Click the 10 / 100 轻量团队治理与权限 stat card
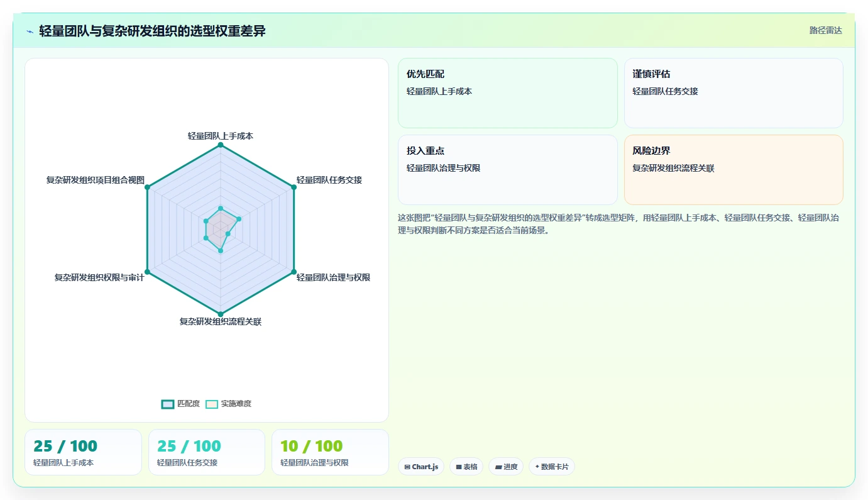Viewport: 868px width, 500px height. (x=331, y=452)
